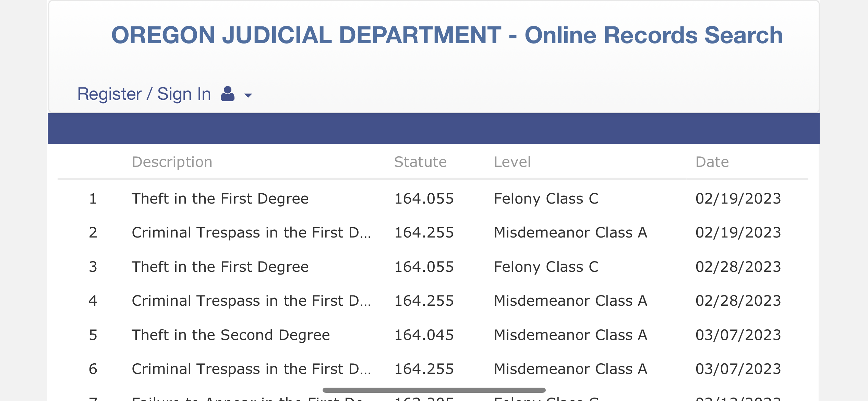
Task: Open the Oregon Judicial Department title link
Action: point(447,35)
